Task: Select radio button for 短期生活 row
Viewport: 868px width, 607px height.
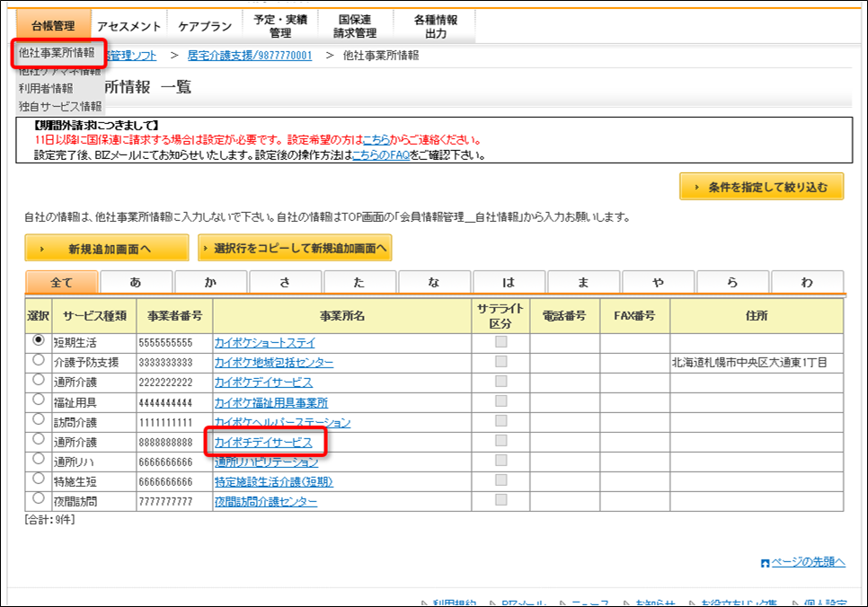Action: [x=39, y=340]
